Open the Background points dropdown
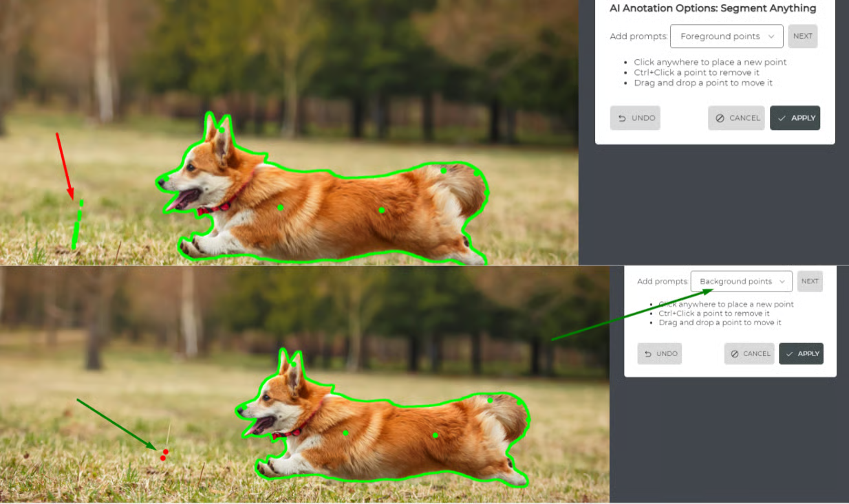The image size is (849, 504). [x=741, y=281]
